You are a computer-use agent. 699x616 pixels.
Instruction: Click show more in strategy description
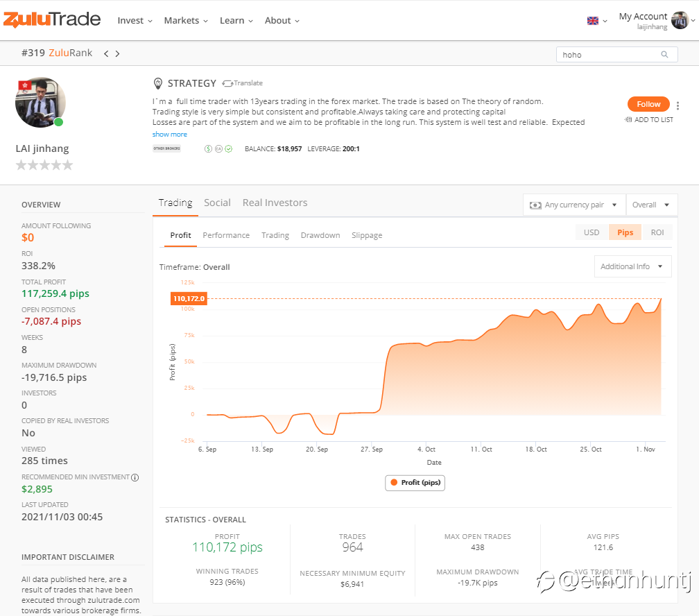[170, 135]
